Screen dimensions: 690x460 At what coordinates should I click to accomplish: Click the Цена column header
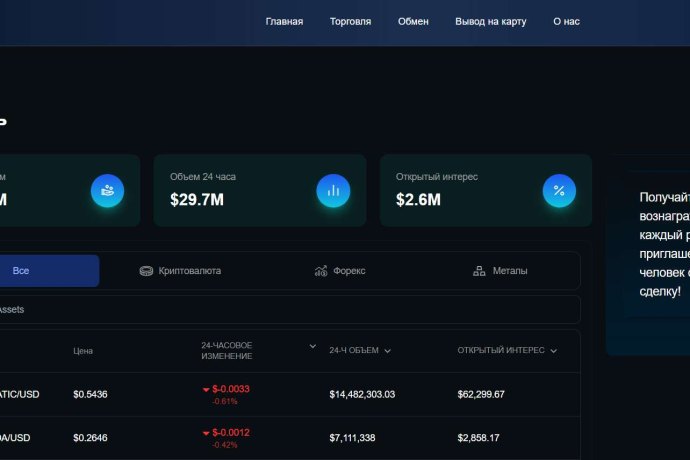[x=83, y=351]
